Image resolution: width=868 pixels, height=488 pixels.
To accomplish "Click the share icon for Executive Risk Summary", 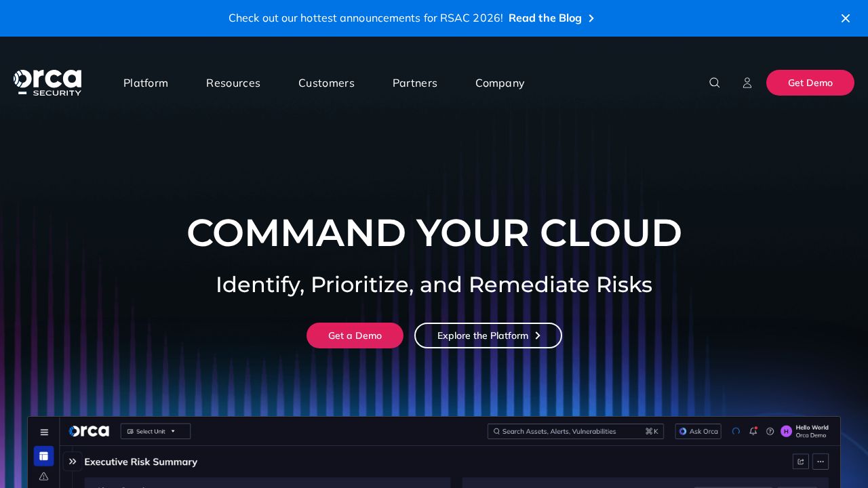I will click(x=801, y=462).
